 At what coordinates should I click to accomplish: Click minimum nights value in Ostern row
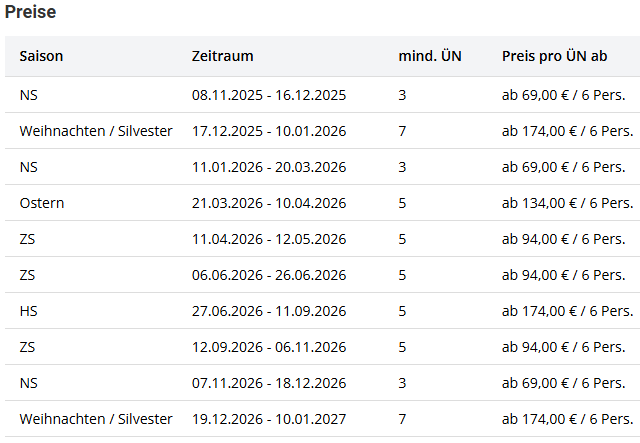pos(402,203)
